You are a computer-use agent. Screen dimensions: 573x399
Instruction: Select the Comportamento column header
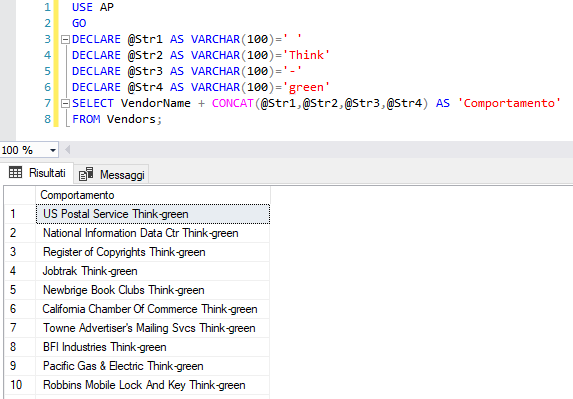(x=153, y=195)
